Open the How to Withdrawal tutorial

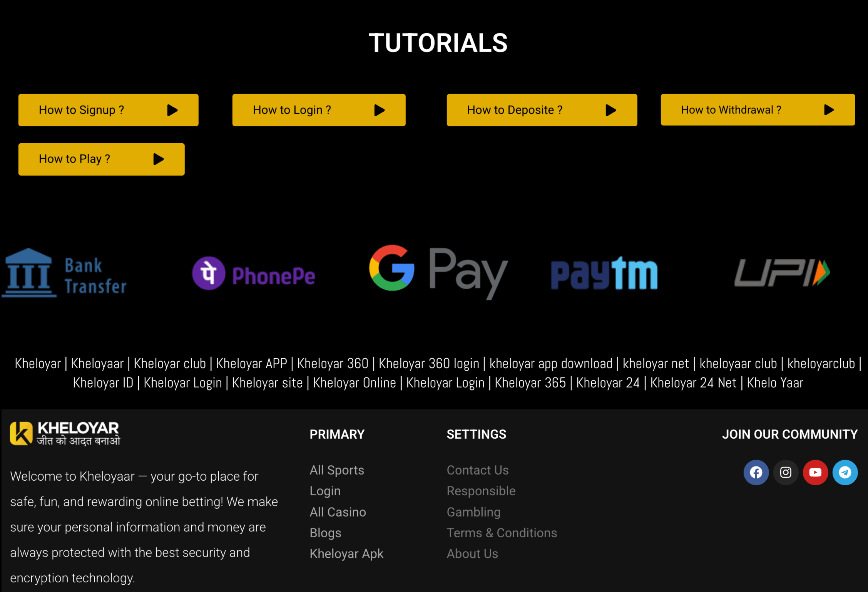(757, 110)
